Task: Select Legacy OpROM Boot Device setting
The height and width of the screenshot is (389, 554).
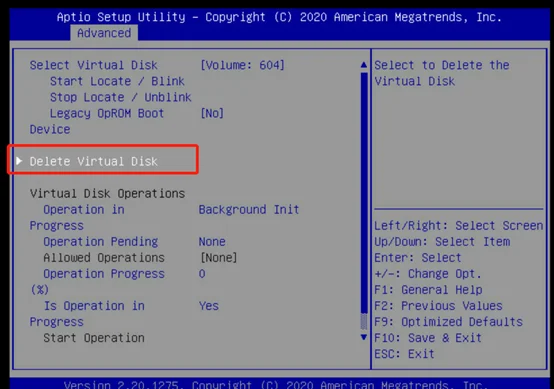Action: pos(97,121)
